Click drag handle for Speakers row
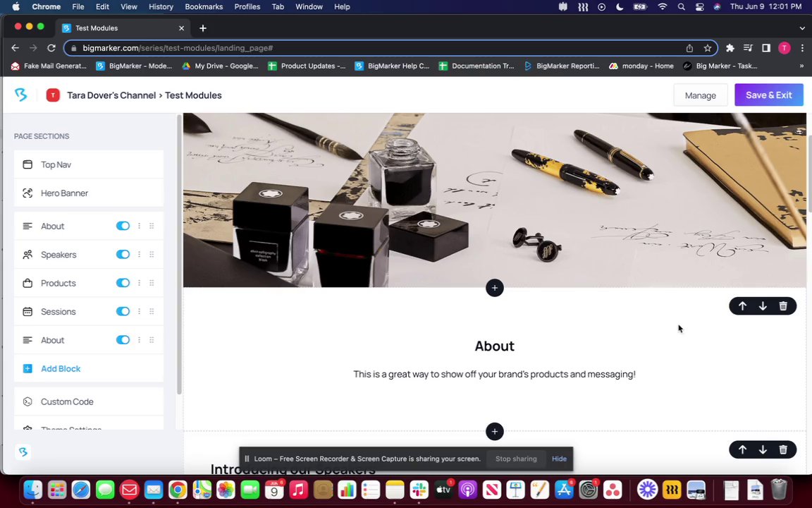Screen dimensions: 812x508 [152, 255]
